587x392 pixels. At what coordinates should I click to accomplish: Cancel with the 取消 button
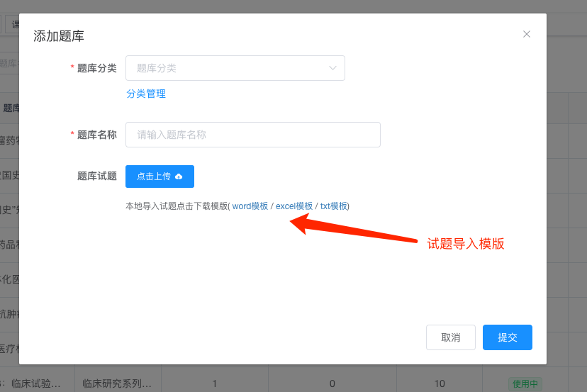click(x=451, y=337)
